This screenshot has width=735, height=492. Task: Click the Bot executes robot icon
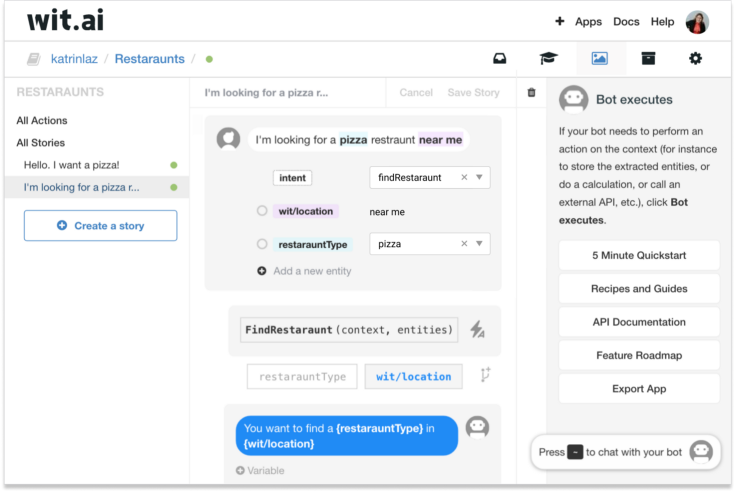[x=573, y=99]
